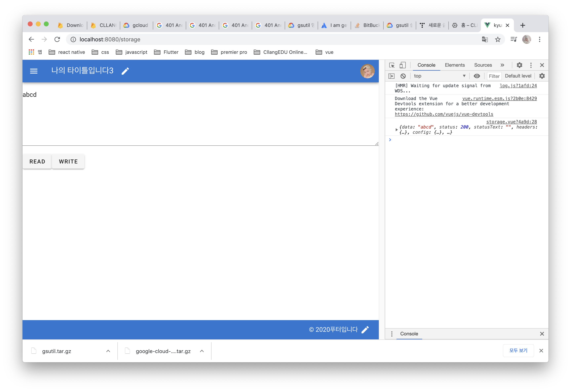Open the storage.vue source link
The width and height of the screenshot is (571, 392).
pos(511,122)
